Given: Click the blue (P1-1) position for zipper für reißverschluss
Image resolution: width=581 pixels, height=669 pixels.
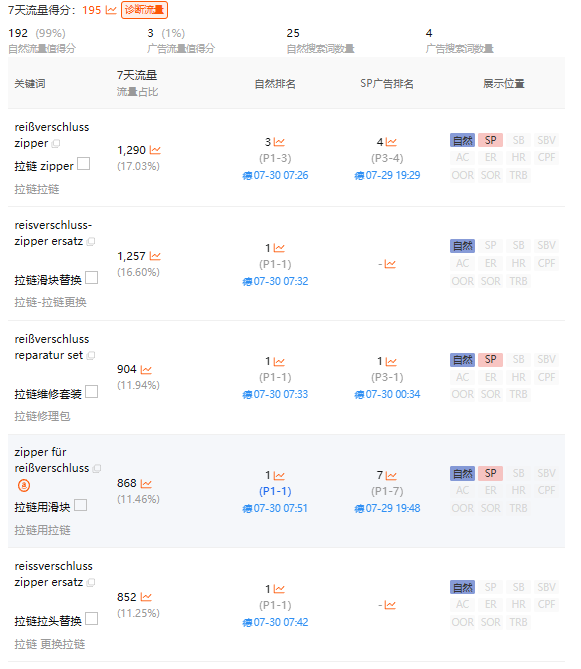Looking at the screenshot, I should 275,492.
